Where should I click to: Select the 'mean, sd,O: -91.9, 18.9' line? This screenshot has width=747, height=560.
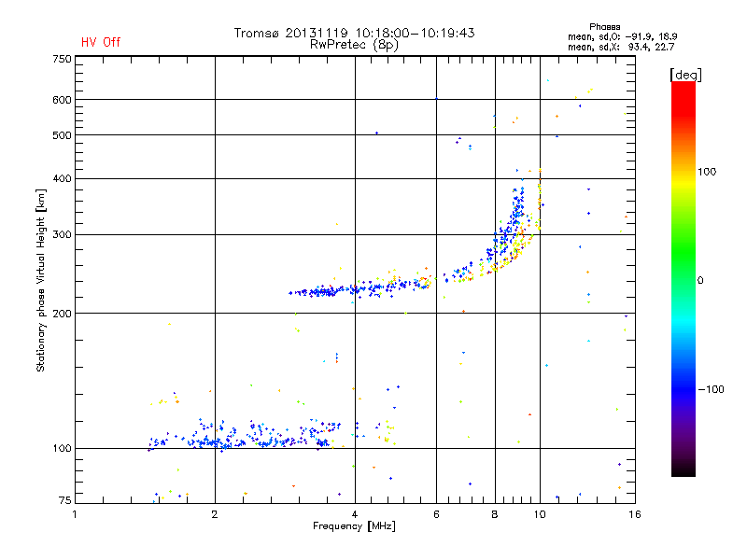pos(622,36)
